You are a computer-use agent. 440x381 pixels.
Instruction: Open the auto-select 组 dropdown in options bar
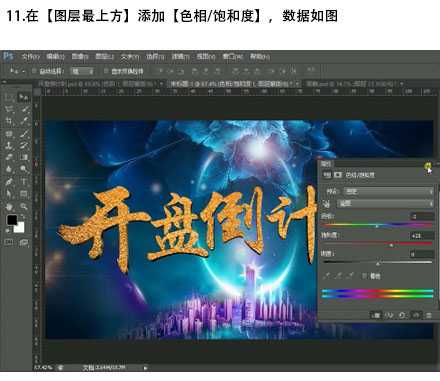click(x=82, y=71)
